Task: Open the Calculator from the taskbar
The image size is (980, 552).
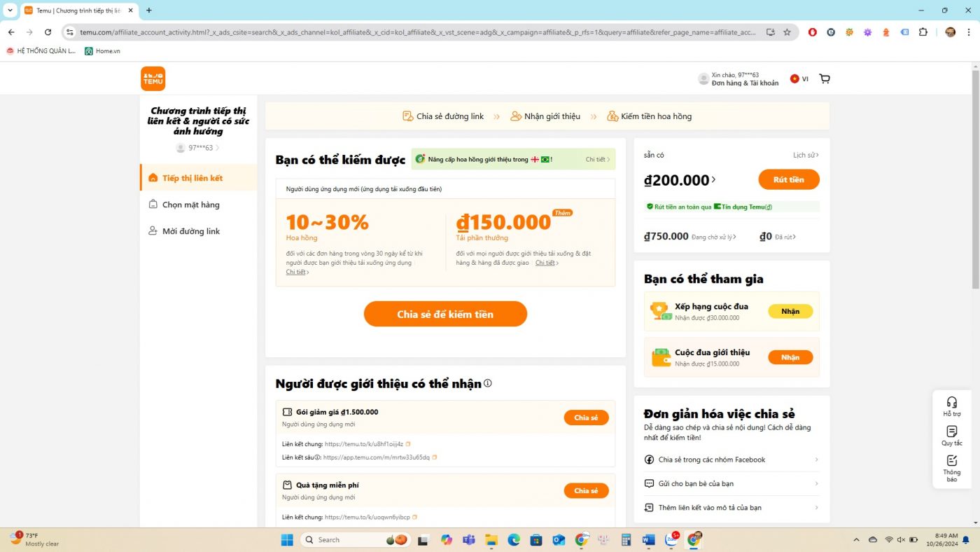Action: (626, 539)
